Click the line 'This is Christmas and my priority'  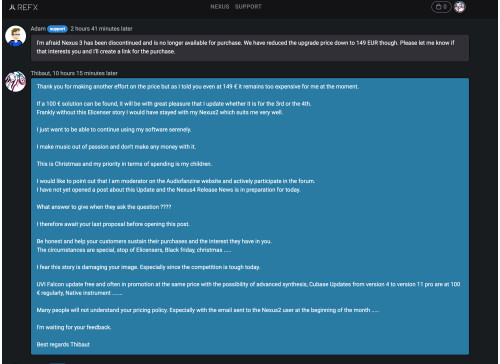[124, 164]
